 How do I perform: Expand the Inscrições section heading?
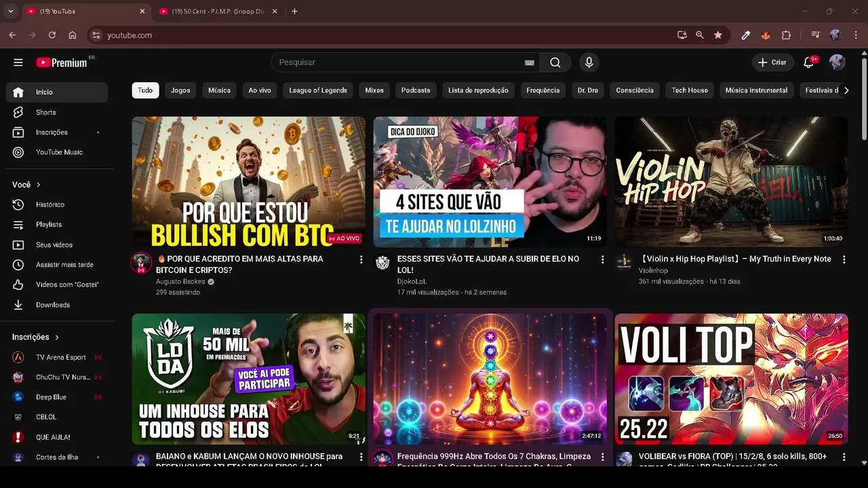[36, 337]
